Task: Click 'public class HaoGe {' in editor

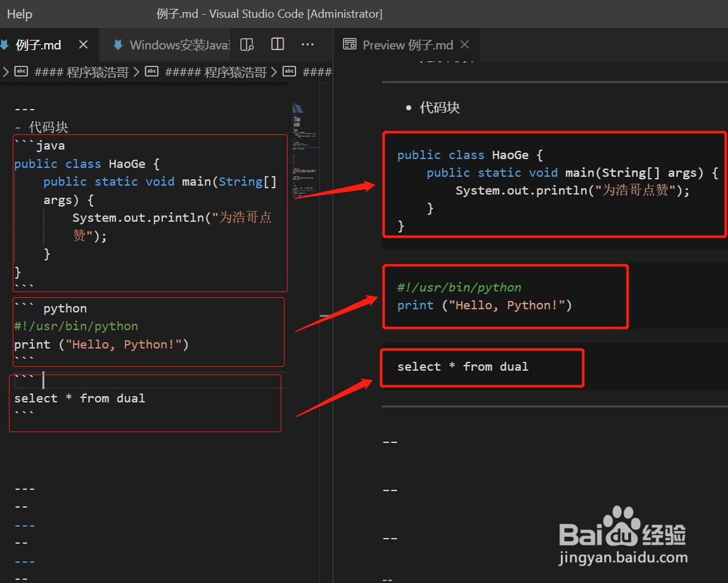Action: (87, 164)
